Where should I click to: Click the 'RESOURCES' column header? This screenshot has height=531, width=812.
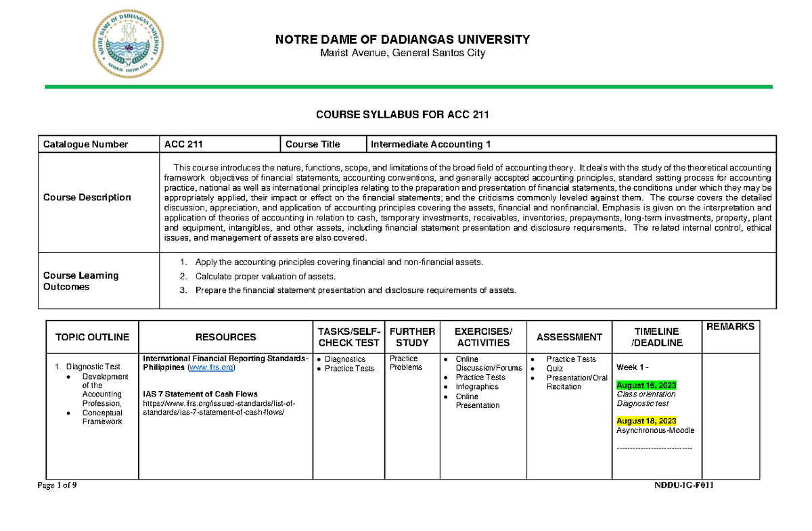(x=226, y=337)
